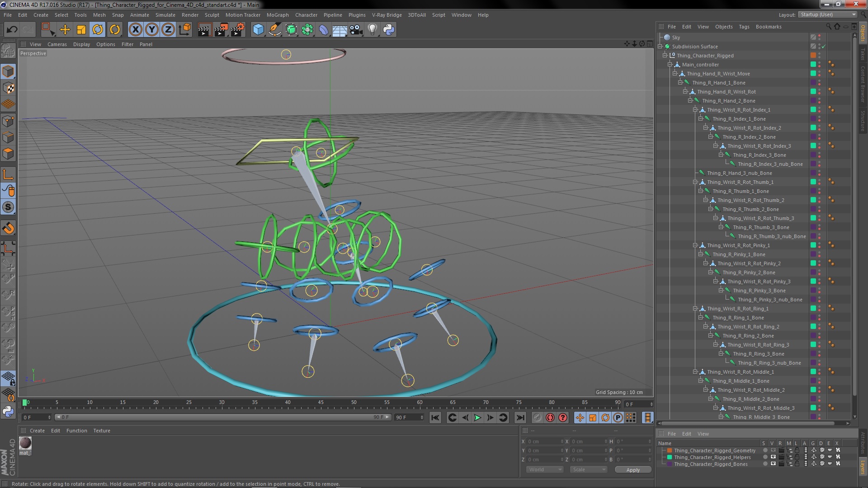Open the Simulate menu

tap(165, 15)
